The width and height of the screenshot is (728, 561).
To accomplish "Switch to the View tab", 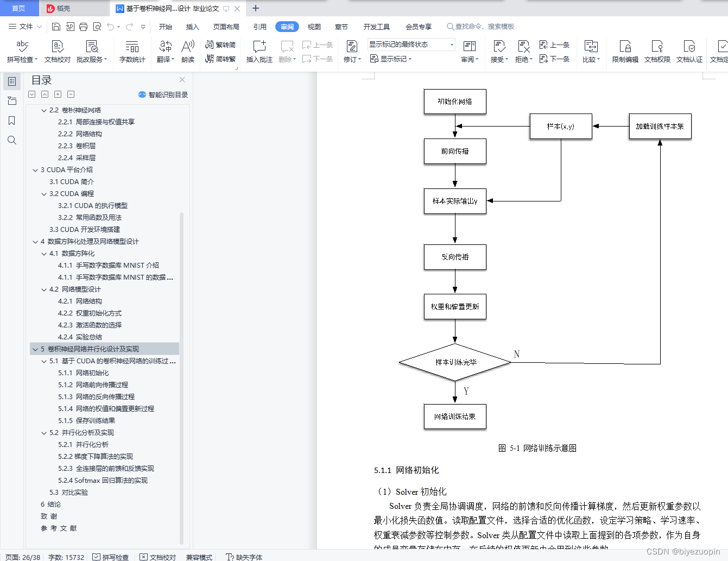I will tap(314, 27).
